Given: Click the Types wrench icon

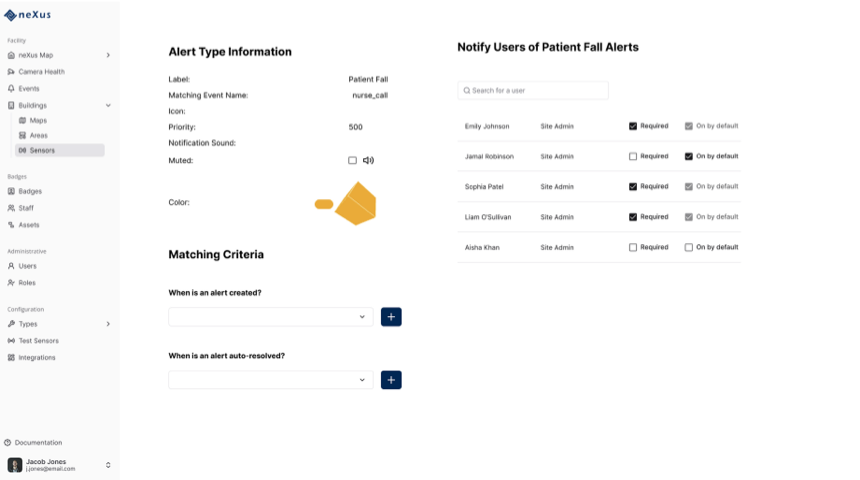Looking at the screenshot, I should click(11, 324).
